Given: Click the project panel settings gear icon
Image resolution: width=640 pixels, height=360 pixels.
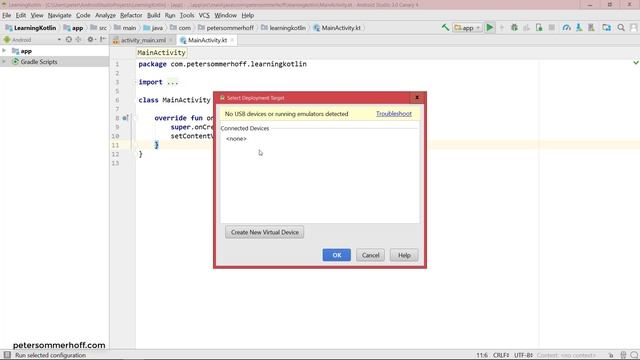Looking at the screenshot, I should point(91,40).
